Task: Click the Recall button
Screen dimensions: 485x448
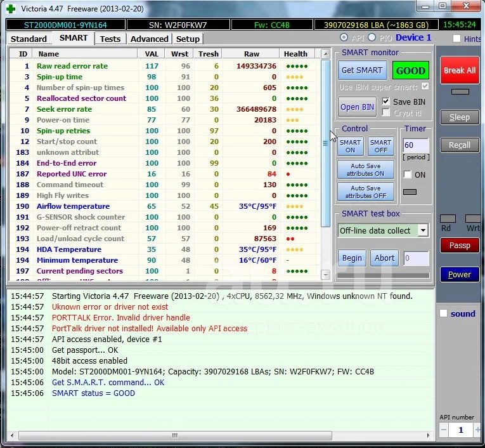Action: (x=460, y=145)
